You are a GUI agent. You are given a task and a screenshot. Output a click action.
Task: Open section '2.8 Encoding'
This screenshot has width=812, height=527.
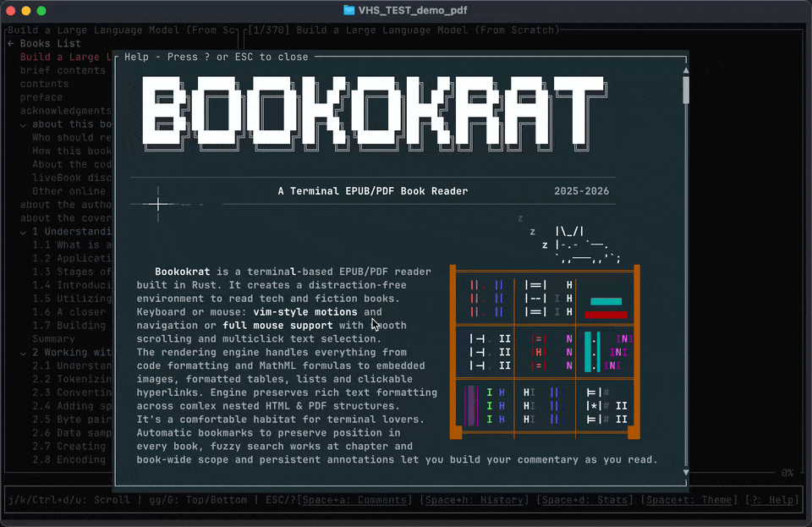(x=69, y=461)
